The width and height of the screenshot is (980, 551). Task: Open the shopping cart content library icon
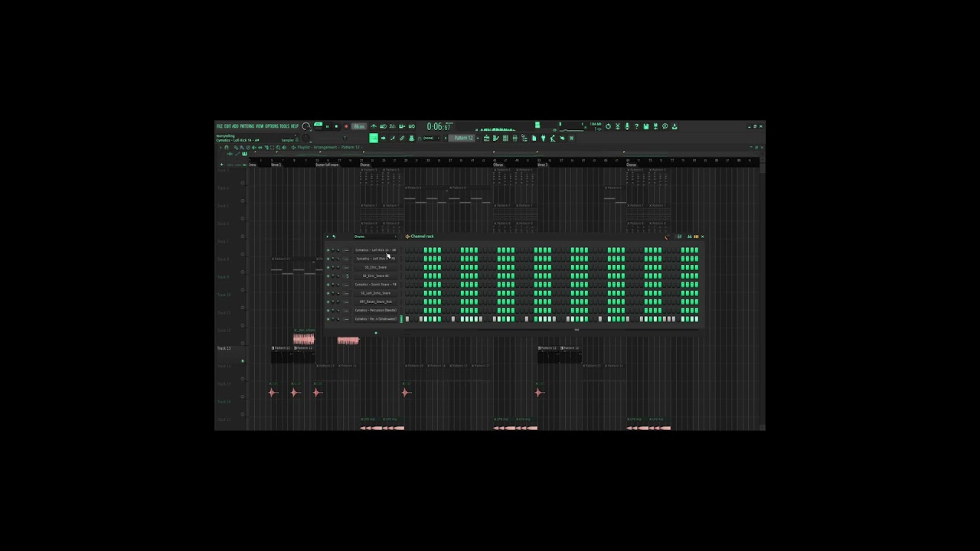coord(571,138)
